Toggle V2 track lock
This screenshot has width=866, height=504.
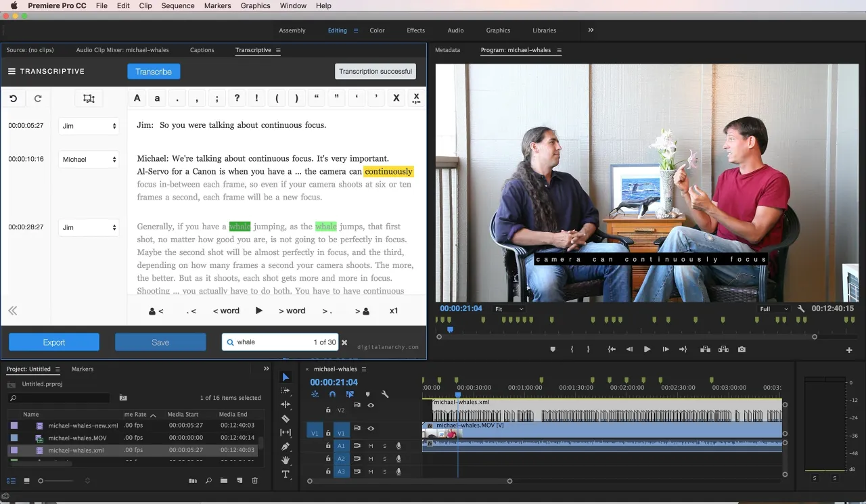point(328,410)
